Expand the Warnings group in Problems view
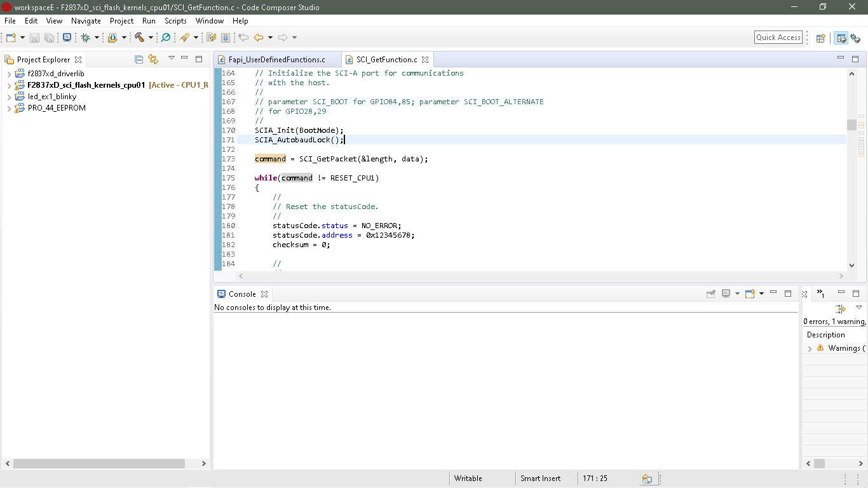The width and height of the screenshot is (868, 488). click(x=810, y=348)
